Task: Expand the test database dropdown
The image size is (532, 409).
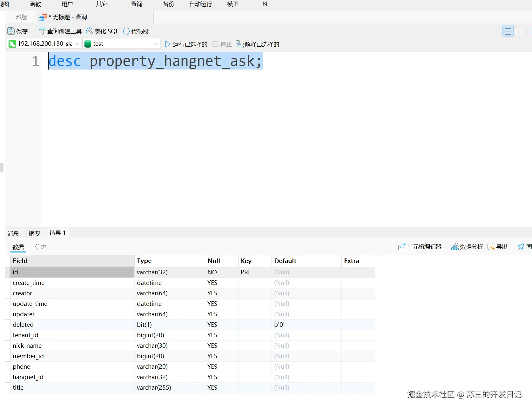Action: click(121, 44)
